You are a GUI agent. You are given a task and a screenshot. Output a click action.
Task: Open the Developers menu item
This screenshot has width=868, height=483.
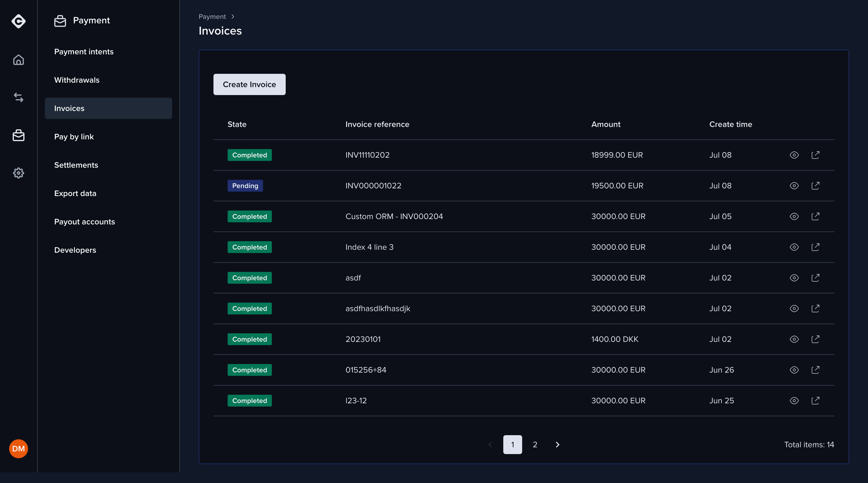click(75, 250)
